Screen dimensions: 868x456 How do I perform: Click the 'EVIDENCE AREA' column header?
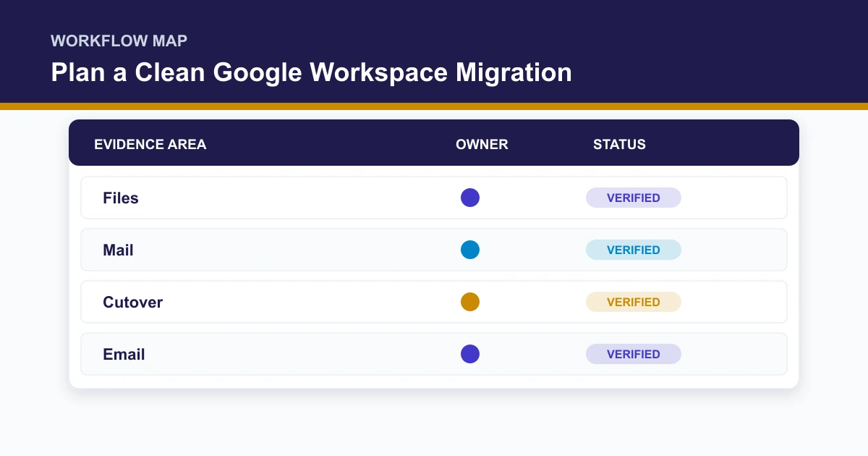pos(150,144)
